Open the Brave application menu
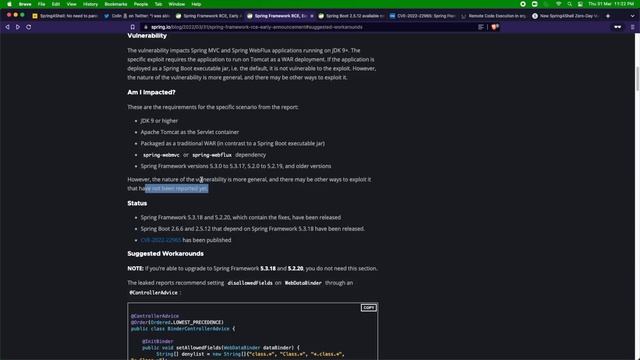 click(x=25, y=4)
